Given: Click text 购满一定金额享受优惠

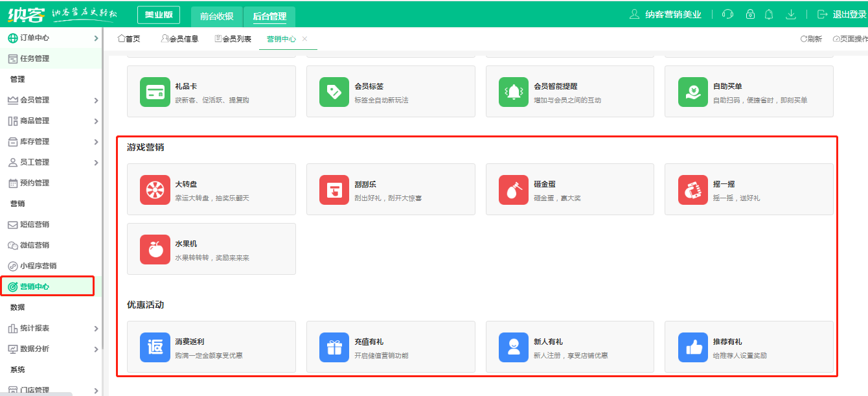Looking at the screenshot, I should 209,355.
